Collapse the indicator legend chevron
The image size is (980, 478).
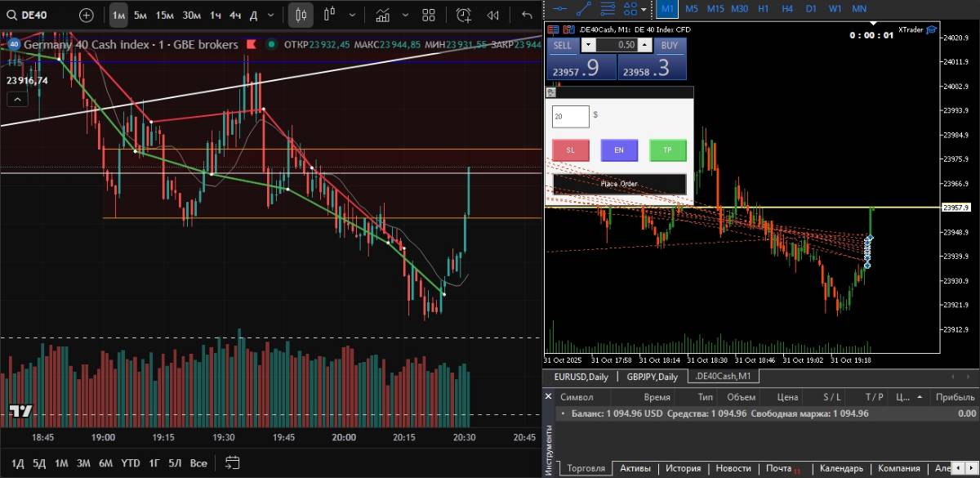16,99
